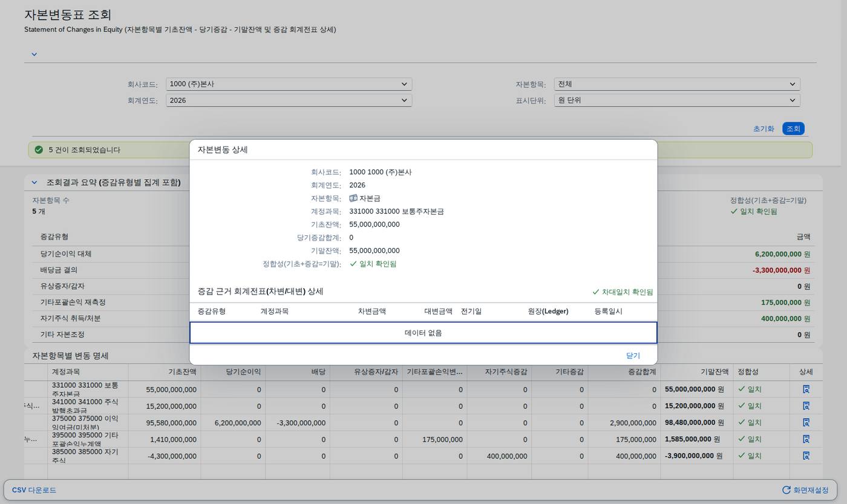Click the 자기주식증감 column header
The width and height of the screenshot is (847, 504).
pyautogui.click(x=499, y=372)
